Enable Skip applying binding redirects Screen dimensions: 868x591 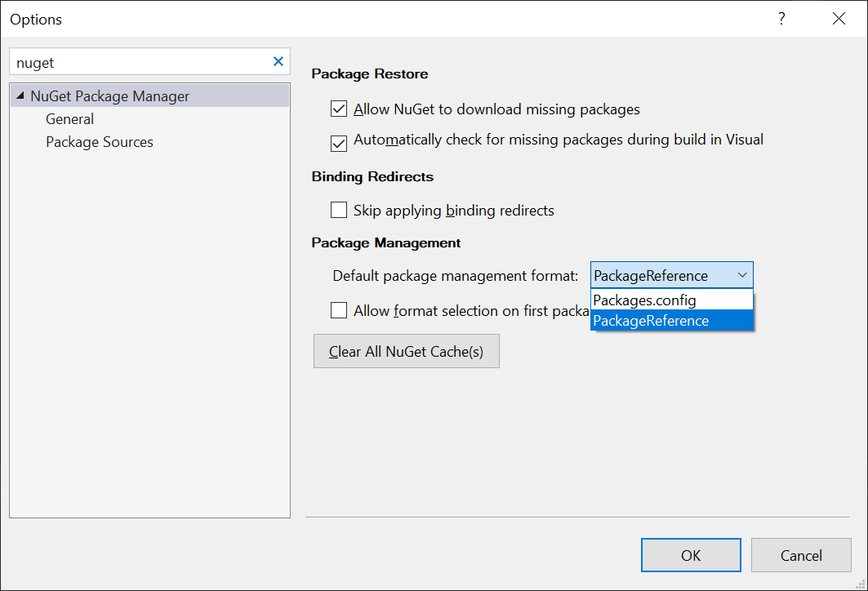coord(339,210)
